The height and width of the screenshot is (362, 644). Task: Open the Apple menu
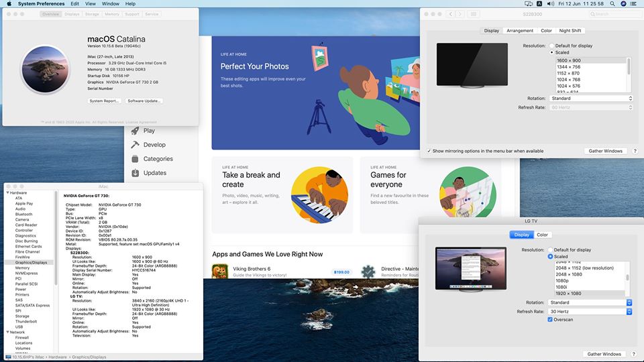tap(9, 4)
